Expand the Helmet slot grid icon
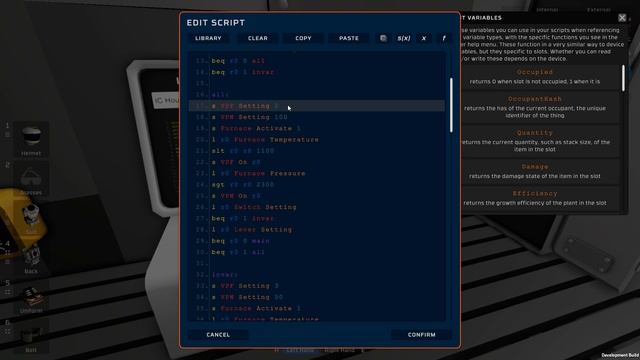The height and width of the screenshot is (360, 640). (7, 134)
